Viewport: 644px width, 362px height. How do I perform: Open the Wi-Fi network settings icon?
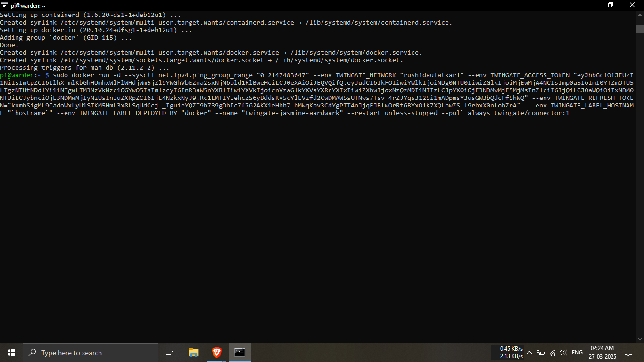click(552, 353)
